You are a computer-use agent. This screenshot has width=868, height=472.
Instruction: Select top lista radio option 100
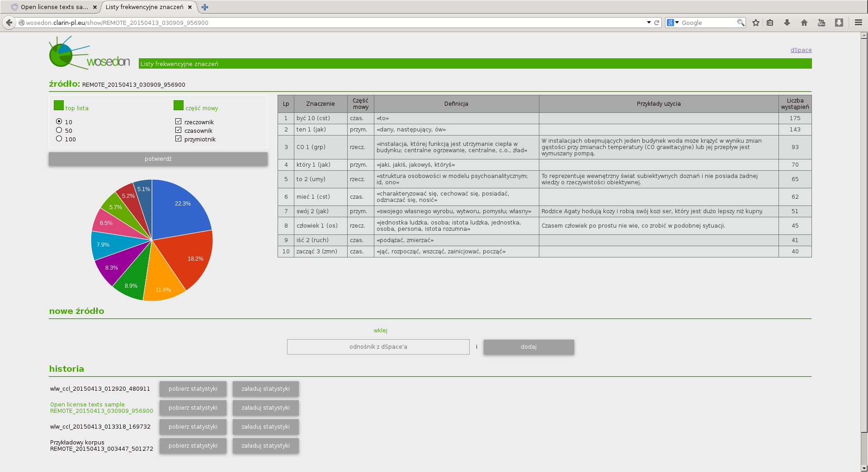[x=59, y=139]
